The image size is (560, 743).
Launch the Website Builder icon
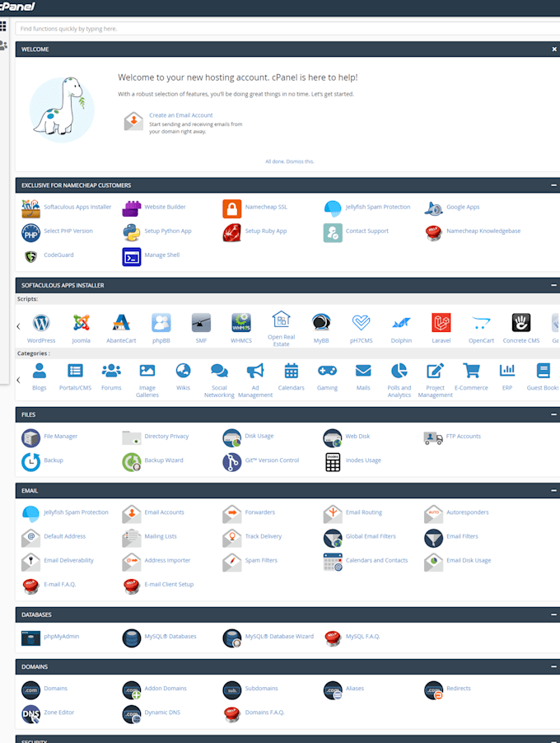pos(132,208)
